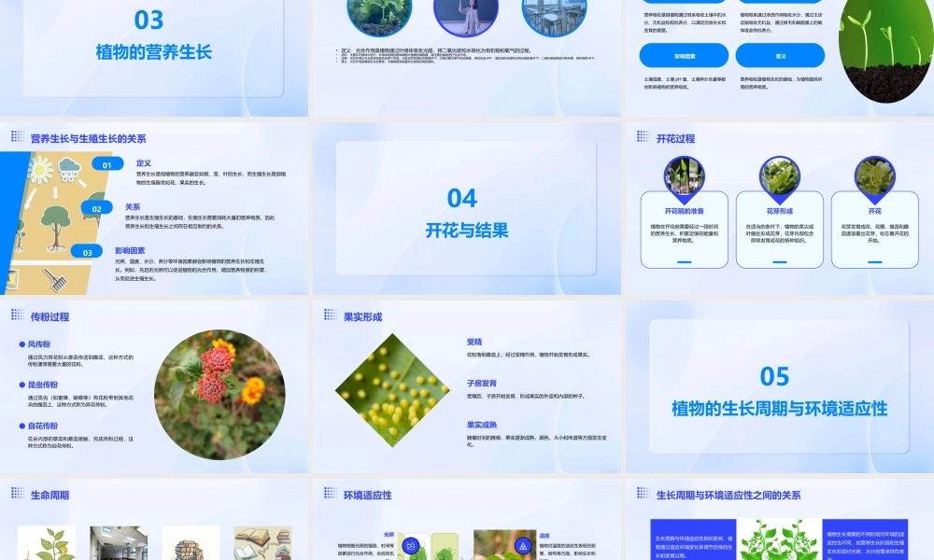Image resolution: width=934 pixels, height=560 pixels.
Task: Select the '温度' label on 环境适应性 slide
Action: pyautogui.click(x=545, y=536)
